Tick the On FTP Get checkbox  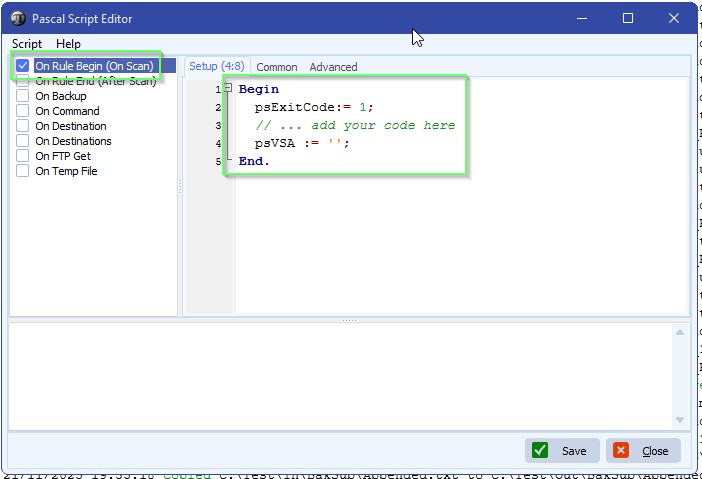[x=22, y=156]
